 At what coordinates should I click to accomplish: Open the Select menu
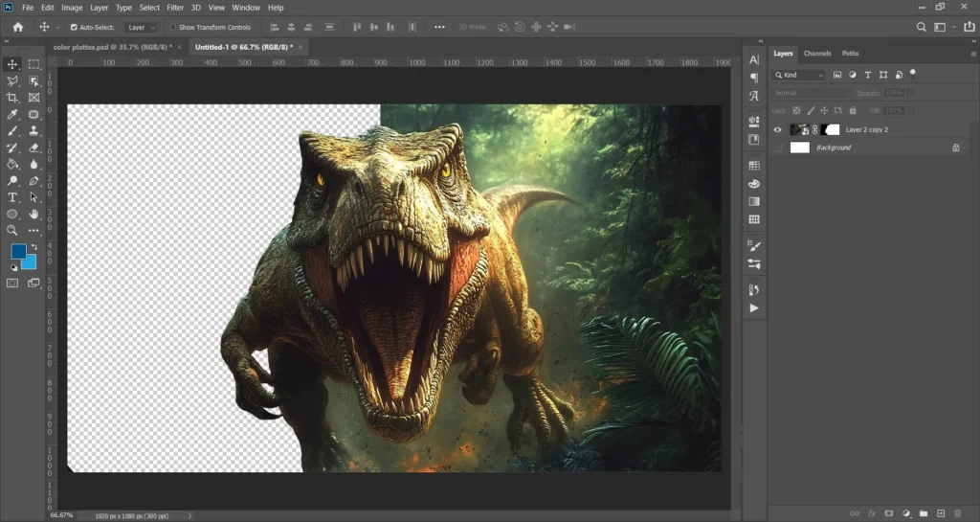point(149,8)
